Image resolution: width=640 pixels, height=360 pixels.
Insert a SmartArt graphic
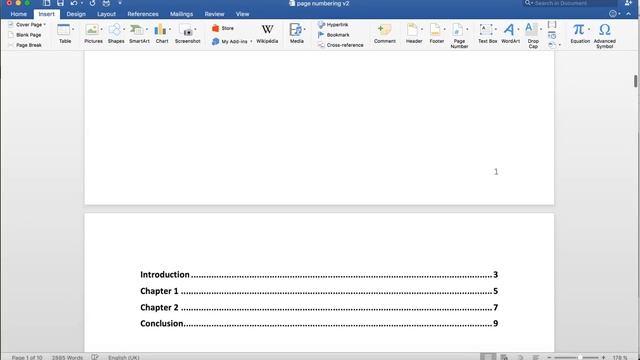[139, 33]
